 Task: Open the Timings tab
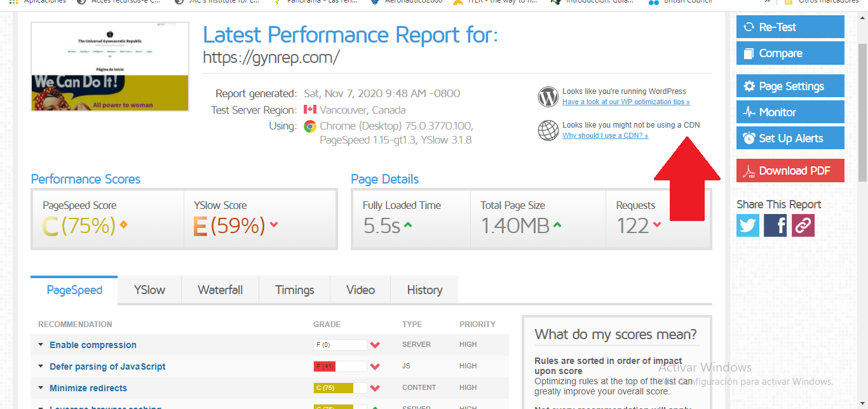295,290
